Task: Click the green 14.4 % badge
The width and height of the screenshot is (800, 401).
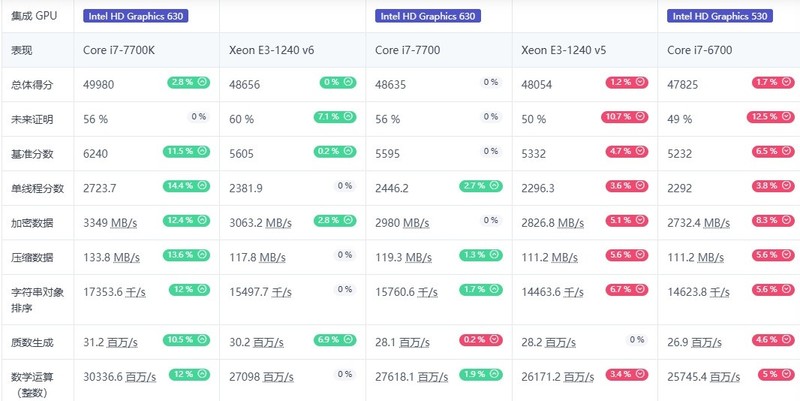Action: point(186,186)
